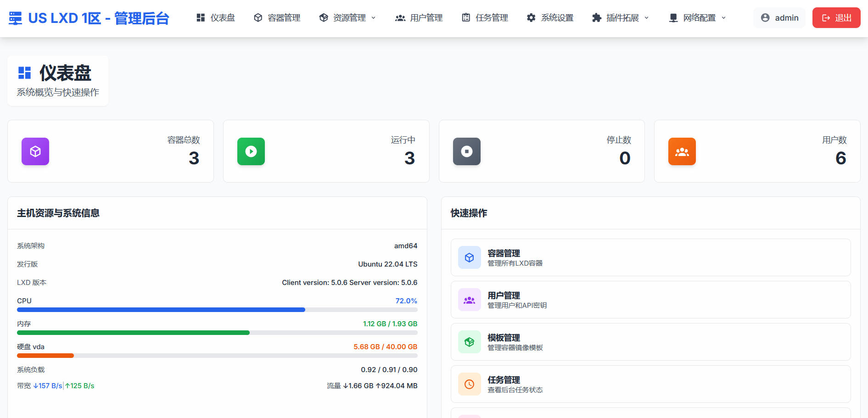The image size is (868, 418).
Task: Click the monitor icon next to 网络配置
Action: click(673, 18)
